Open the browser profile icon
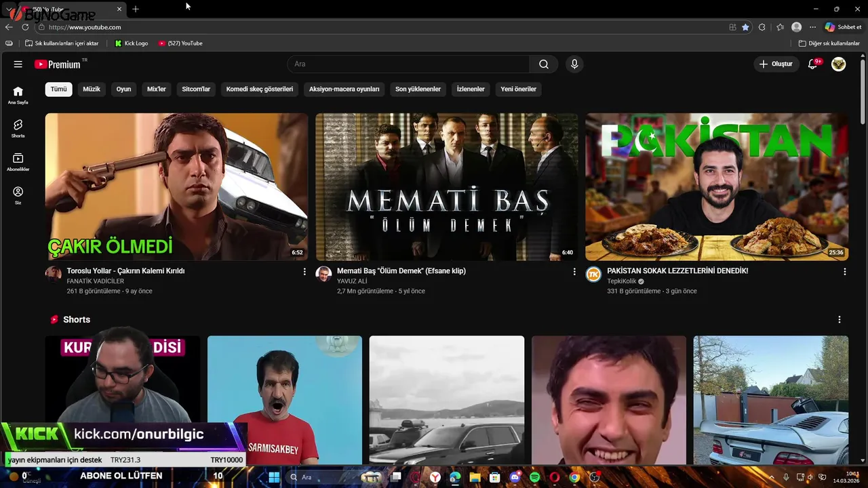Viewport: 868px width, 488px height. (x=796, y=27)
